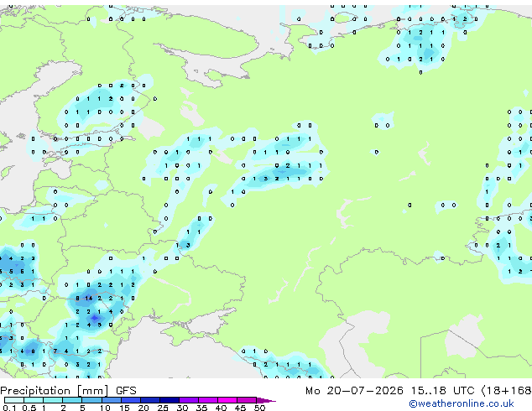Click the '15..18 UTC' time text
Image resolution: width=532 pixels, height=411 pixels.
pos(442,391)
